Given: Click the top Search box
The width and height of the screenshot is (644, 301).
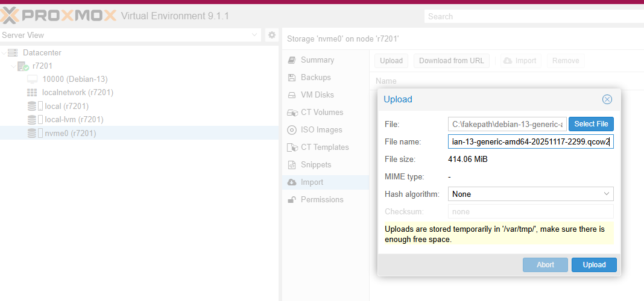Looking at the screenshot, I should tap(534, 16).
